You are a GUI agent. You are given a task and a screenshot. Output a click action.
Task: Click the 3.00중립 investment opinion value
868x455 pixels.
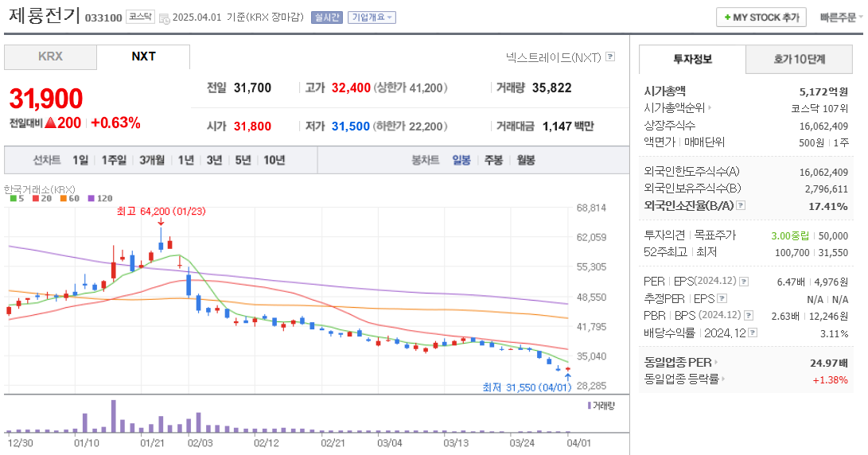pos(790,235)
